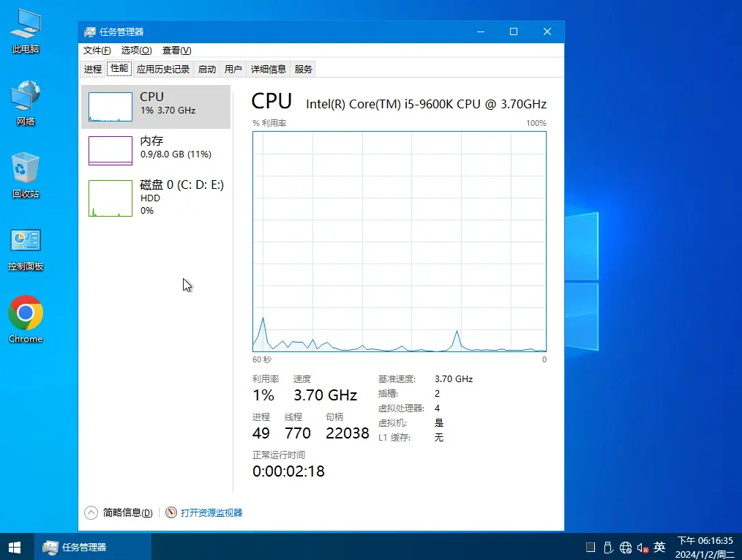Image resolution: width=742 pixels, height=560 pixels.
Task: Open the 文件 menu
Action: [96, 51]
